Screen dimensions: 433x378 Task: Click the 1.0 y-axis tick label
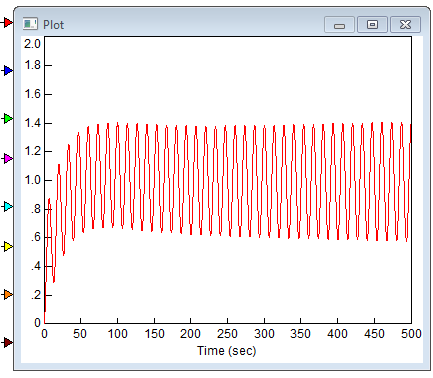(x=33, y=180)
